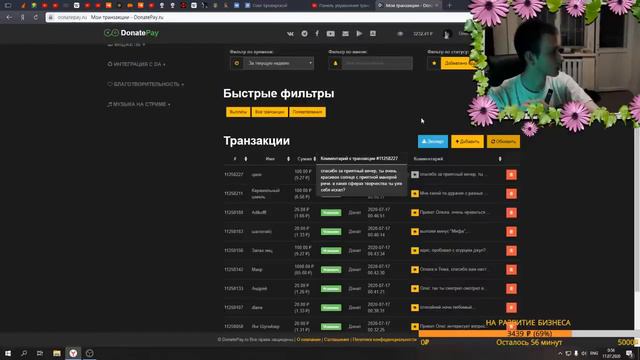
Task: Delete the Adikoff transaction
Action: [x=511, y=213]
